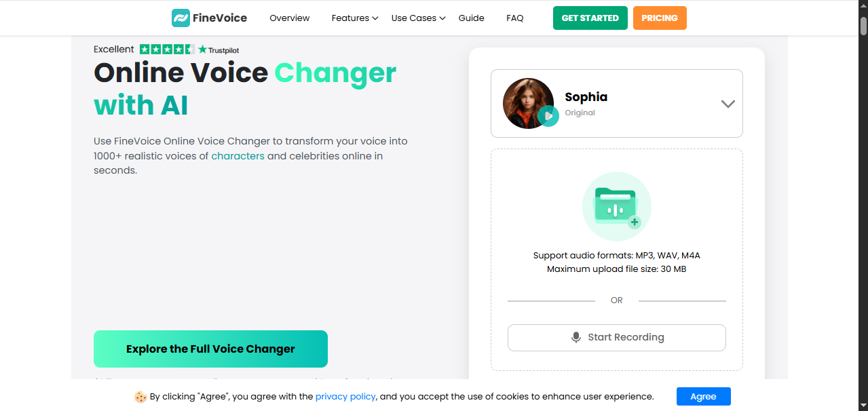Click Explore the Full Voice Changer
This screenshot has width=868, height=411.
pyautogui.click(x=210, y=349)
